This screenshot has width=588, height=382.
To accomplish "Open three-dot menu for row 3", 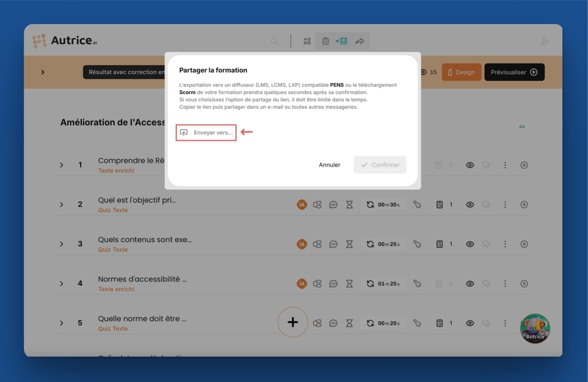I will [x=505, y=244].
